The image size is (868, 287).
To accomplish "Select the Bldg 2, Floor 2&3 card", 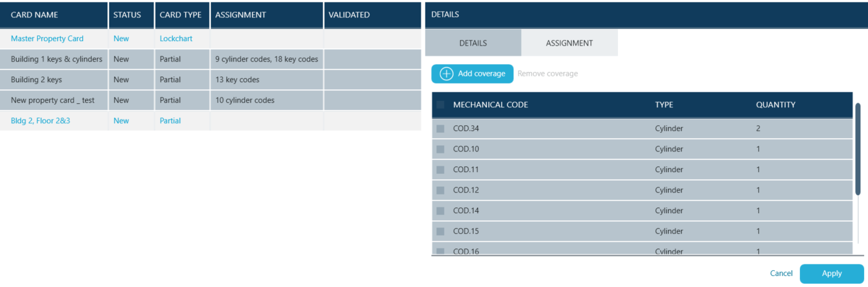I will tap(40, 121).
